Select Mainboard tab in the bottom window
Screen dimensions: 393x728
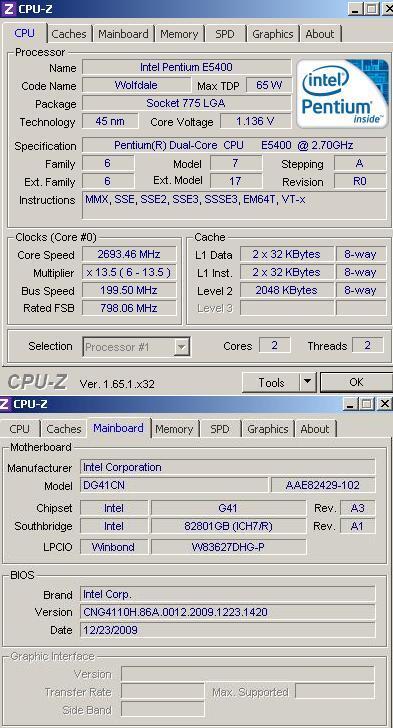tap(118, 428)
